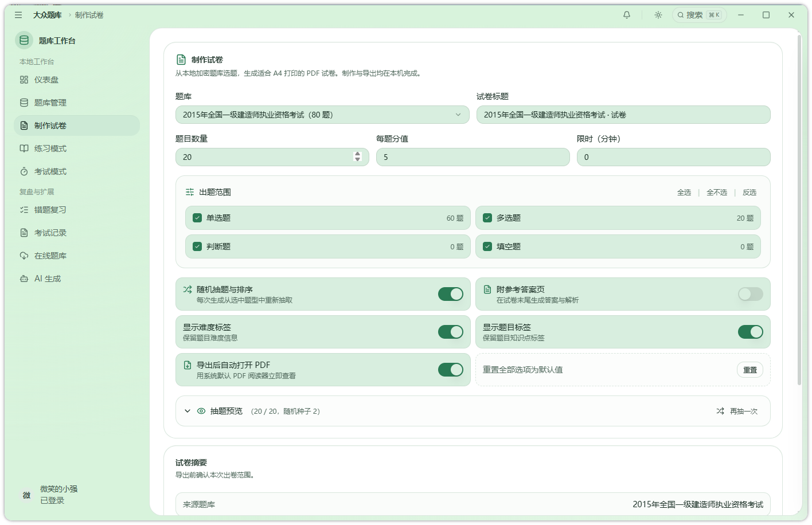
Task: Turn off 显示题目标签 switch
Action: pos(751,332)
